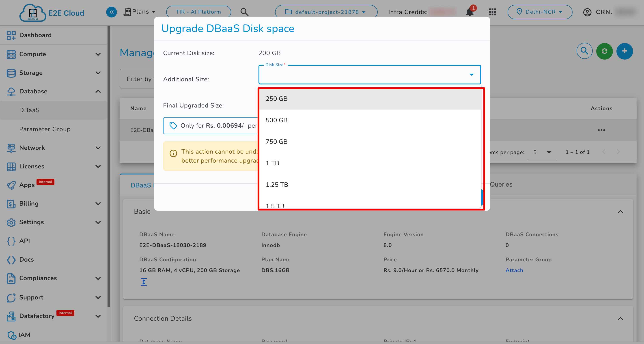
Task: Collapse the Basic details section
Action: coord(620,211)
